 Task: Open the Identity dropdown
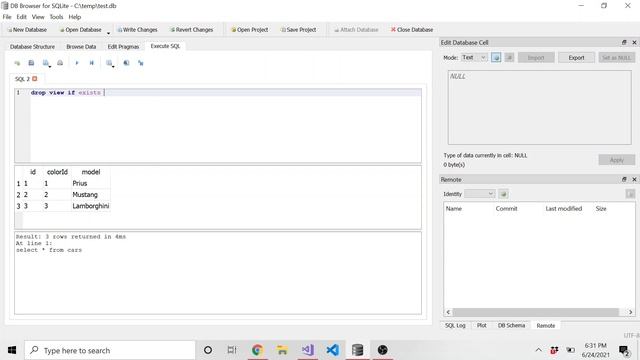pyautogui.click(x=480, y=194)
